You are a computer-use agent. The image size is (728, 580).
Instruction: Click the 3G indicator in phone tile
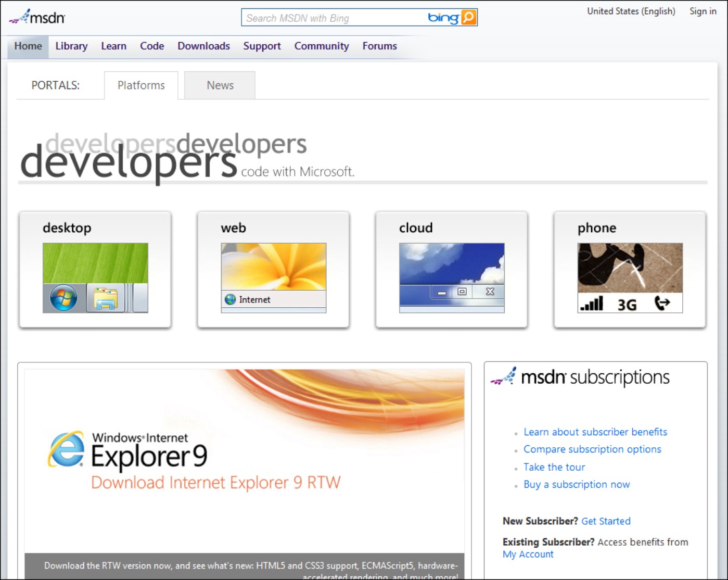(627, 304)
